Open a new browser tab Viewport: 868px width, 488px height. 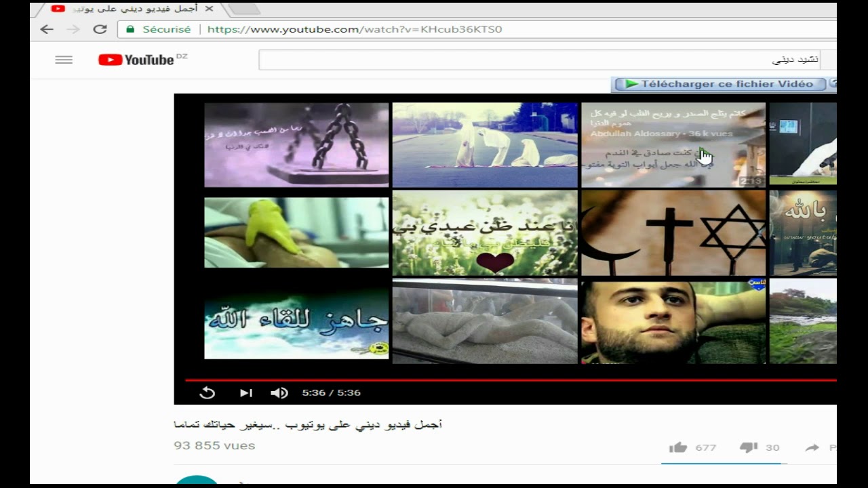(x=243, y=9)
